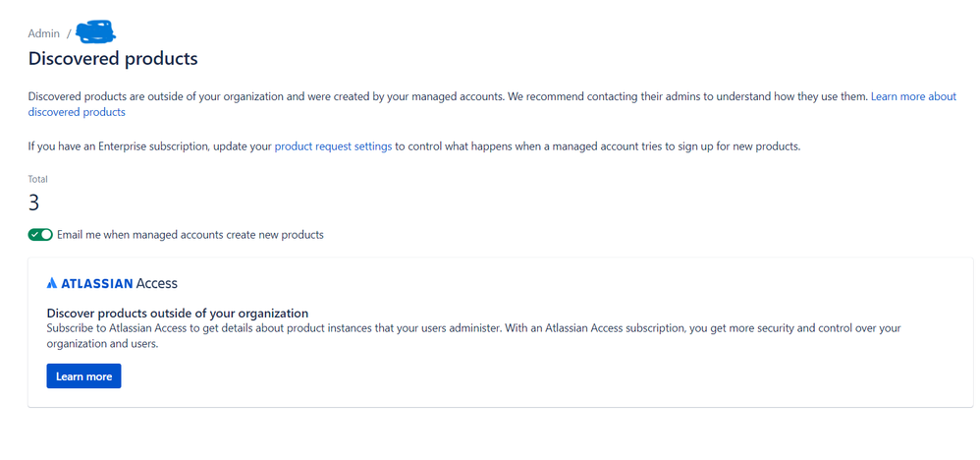The image size is (980, 460).
Task: Click the total count number 3
Action: click(x=33, y=202)
